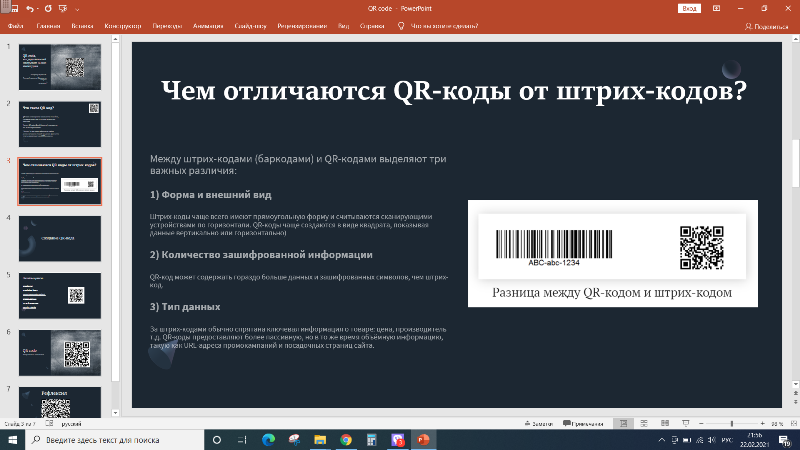
Task: Open the Windows Start menu
Action: tap(12, 440)
